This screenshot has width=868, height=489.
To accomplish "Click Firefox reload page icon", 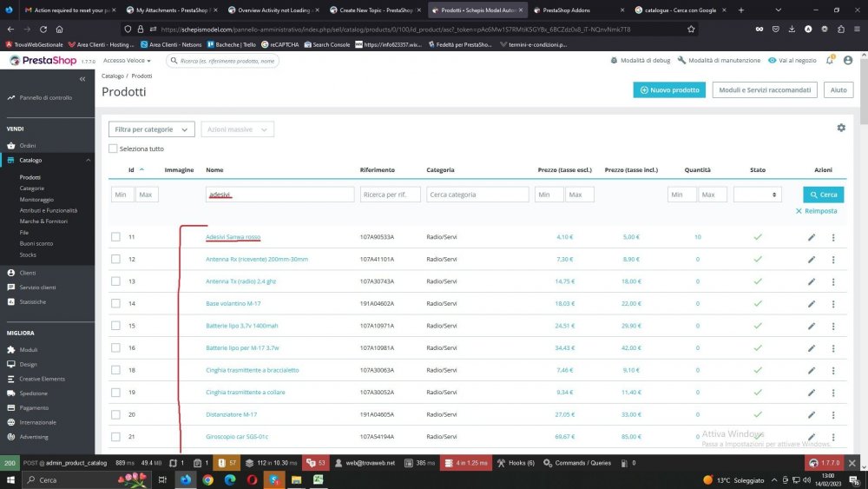I will [43, 30].
